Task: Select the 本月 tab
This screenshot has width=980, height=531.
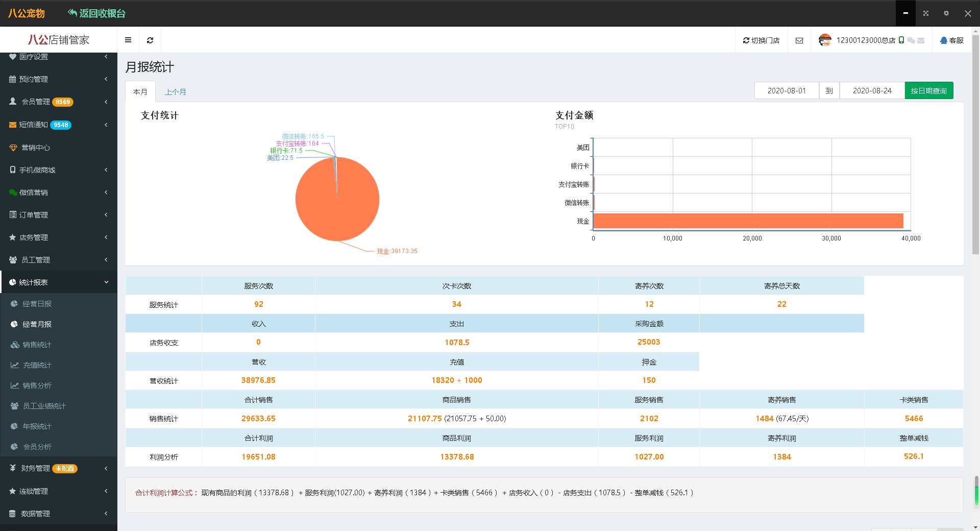Action: 140,92
